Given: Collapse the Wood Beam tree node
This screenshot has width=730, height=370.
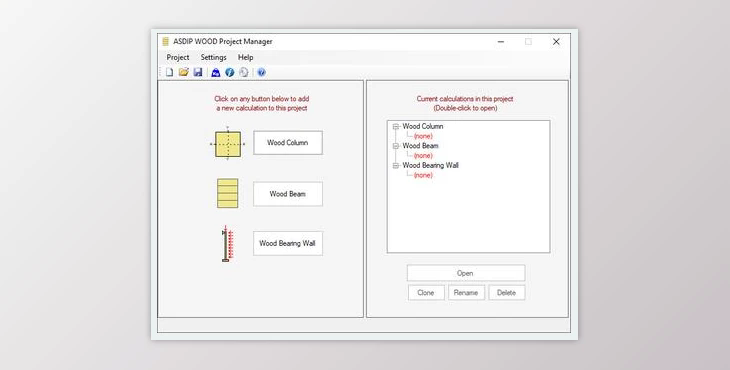Looking at the screenshot, I should tap(396, 146).
